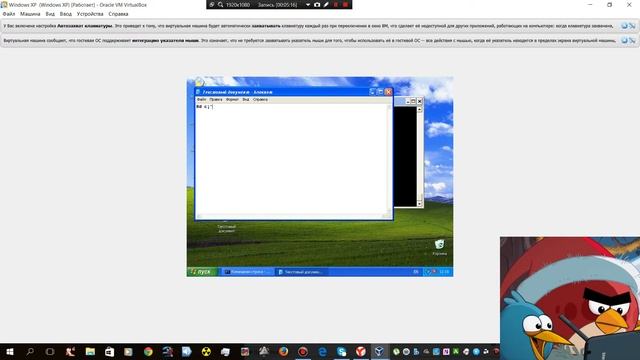Image resolution: width=640 pixels, height=360 pixels.
Task: Click the magnifier zoom icon in recorder bar
Action: pyautogui.click(x=220, y=4)
